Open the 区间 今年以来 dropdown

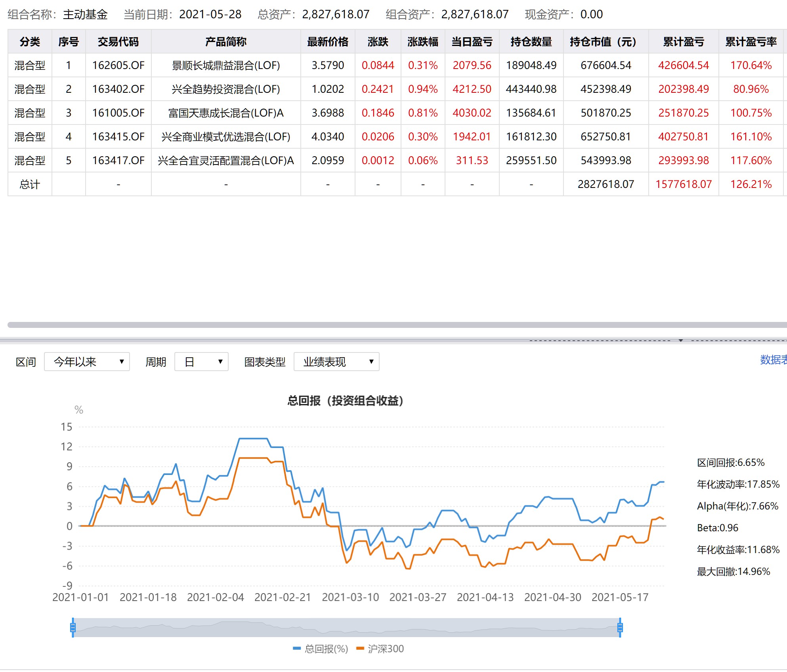(87, 362)
